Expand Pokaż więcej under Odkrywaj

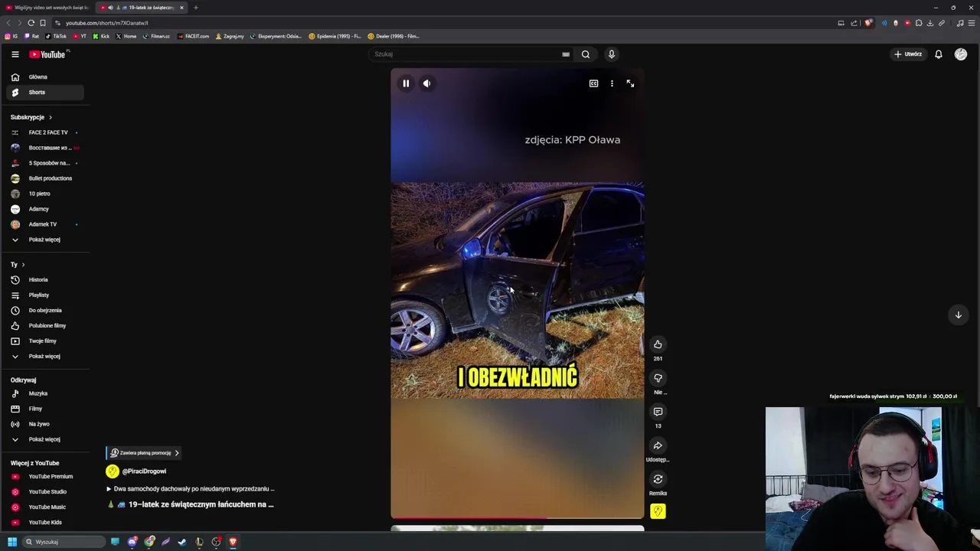[45, 439]
